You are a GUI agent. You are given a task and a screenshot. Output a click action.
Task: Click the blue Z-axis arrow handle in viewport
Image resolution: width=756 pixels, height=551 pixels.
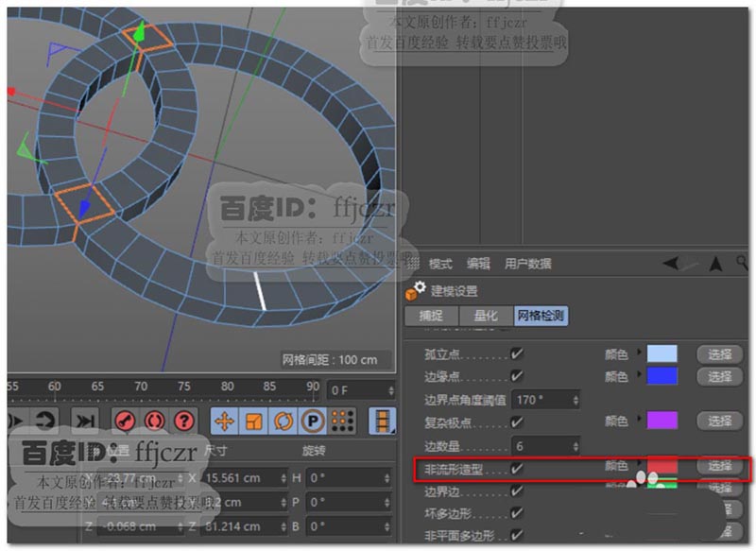pyautogui.click(x=84, y=208)
